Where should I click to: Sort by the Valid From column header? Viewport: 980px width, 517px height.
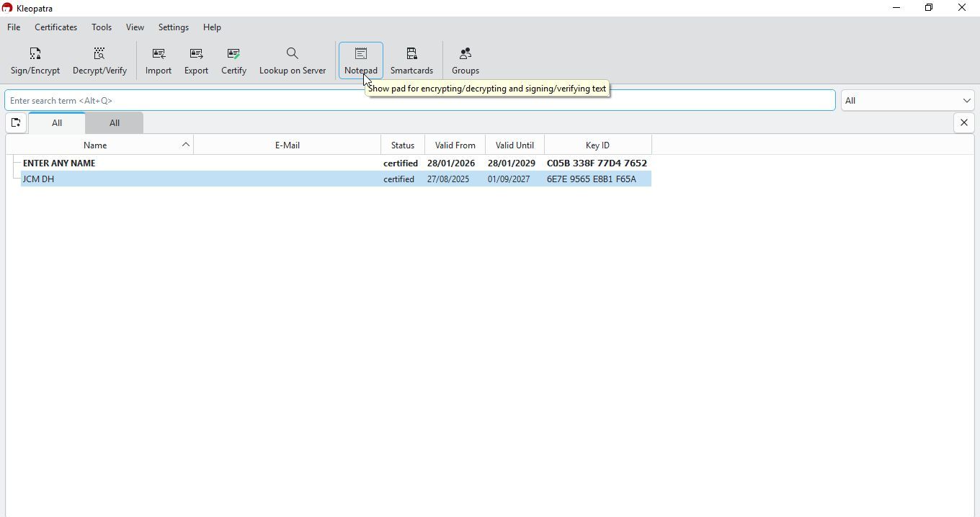coord(455,145)
